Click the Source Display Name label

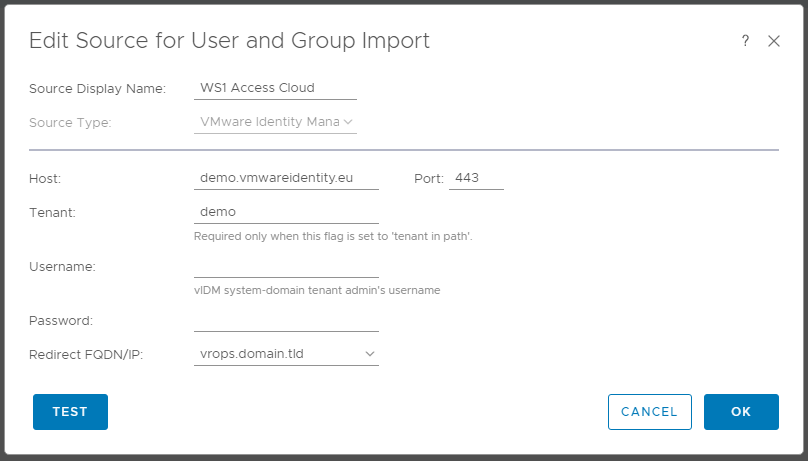click(97, 89)
